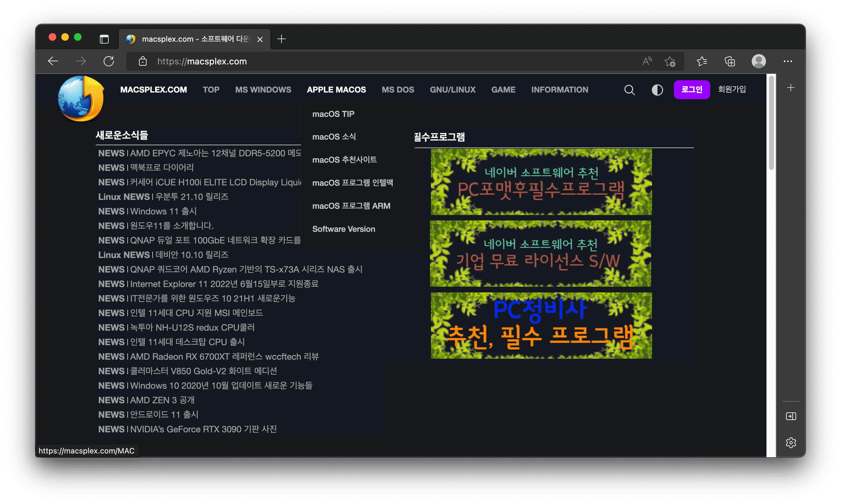Add a sidebar app with plus
Screen dimensions: 841x504
tap(790, 88)
